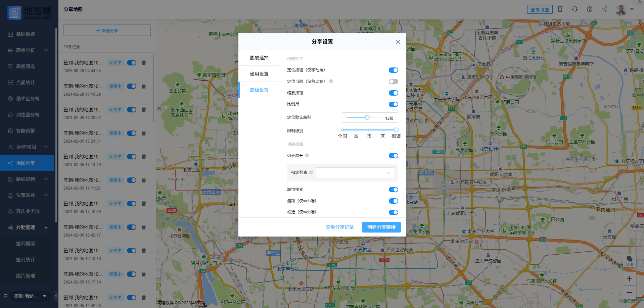
Task: Zoom in the map with plus icon
Action: pyautogui.click(x=630, y=279)
